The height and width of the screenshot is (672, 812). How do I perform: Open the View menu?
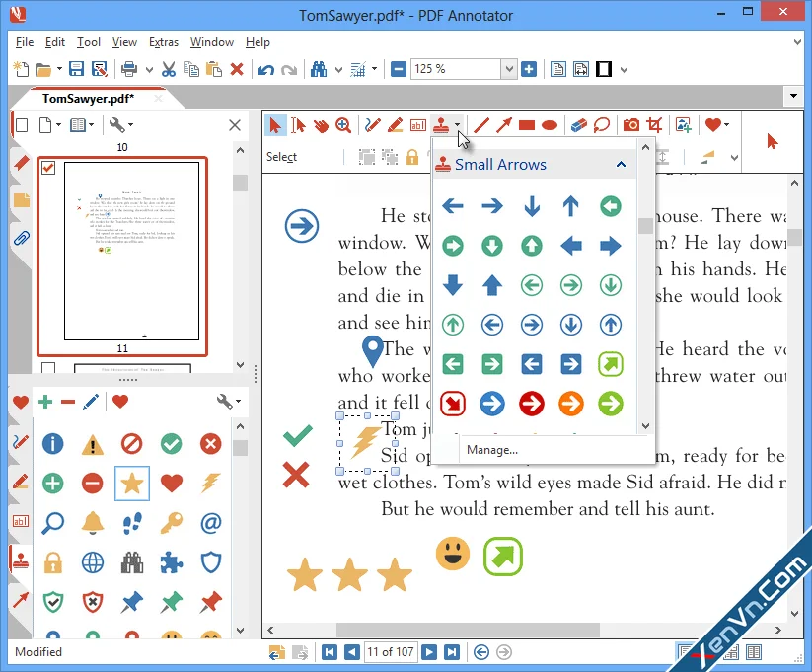[x=124, y=42]
